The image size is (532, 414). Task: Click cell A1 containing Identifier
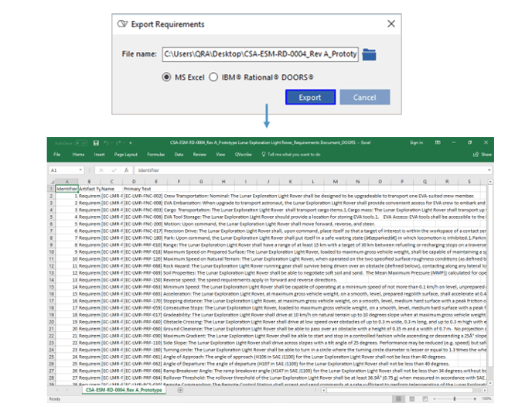(x=66, y=189)
